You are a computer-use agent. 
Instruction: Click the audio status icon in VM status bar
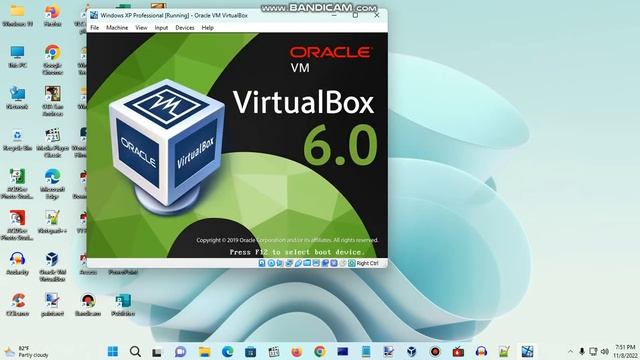pos(280,263)
